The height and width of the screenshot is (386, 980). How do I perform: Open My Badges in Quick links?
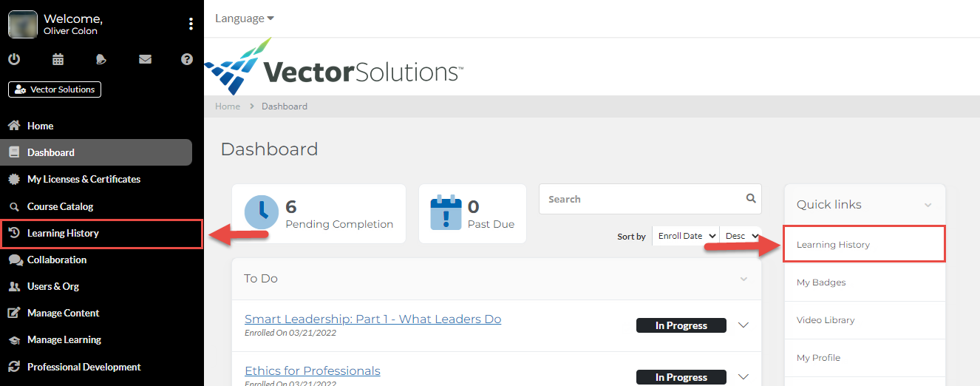click(x=821, y=282)
